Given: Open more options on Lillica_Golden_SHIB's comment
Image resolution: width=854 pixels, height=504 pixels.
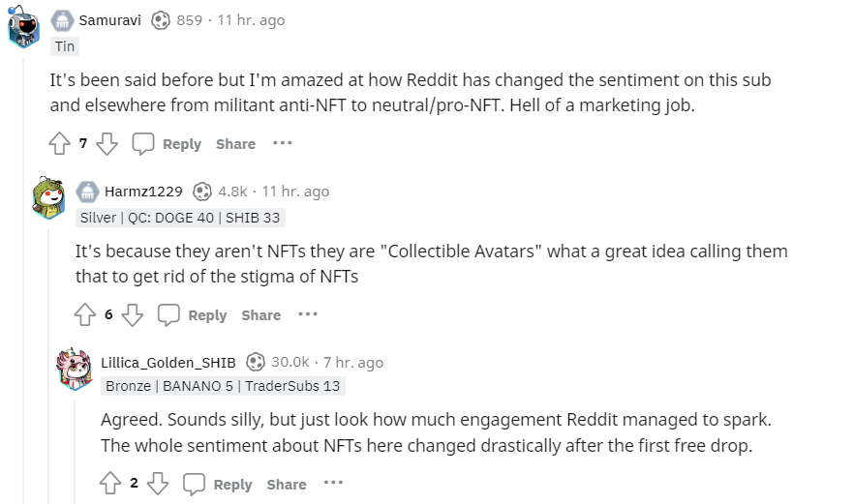Looking at the screenshot, I should [x=333, y=484].
